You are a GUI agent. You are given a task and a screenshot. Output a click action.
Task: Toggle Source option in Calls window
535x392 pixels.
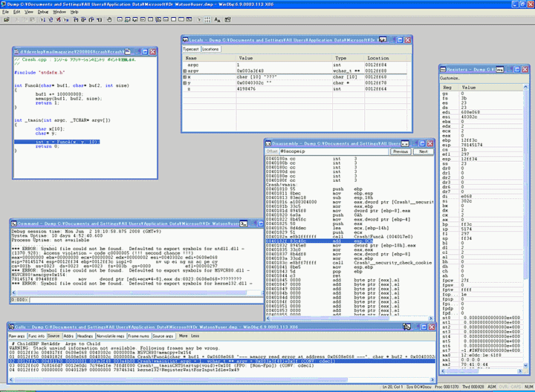53,336
